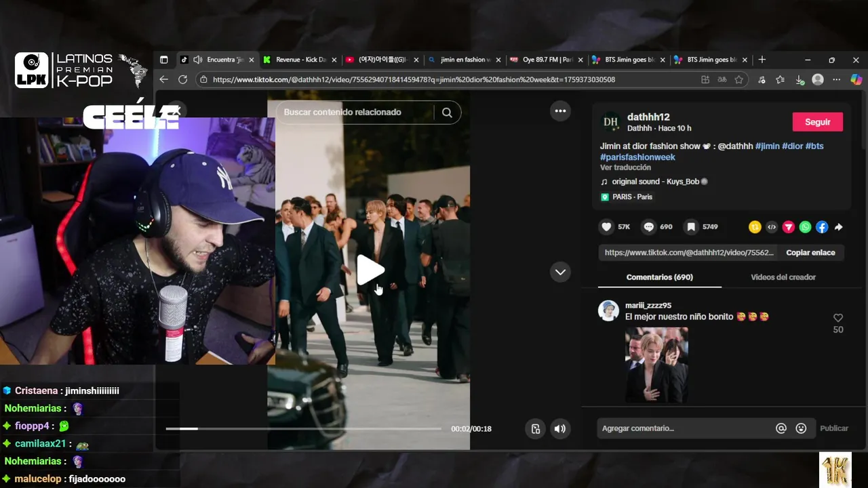
Task: Open dathhh12 username link
Action: (648, 117)
